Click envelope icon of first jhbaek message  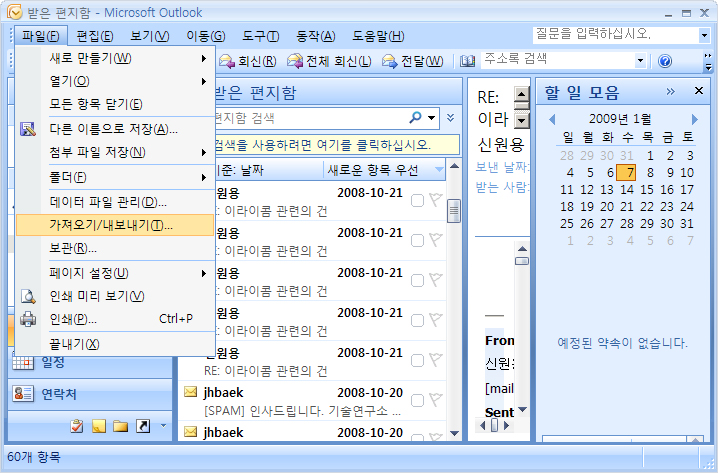coord(190,392)
